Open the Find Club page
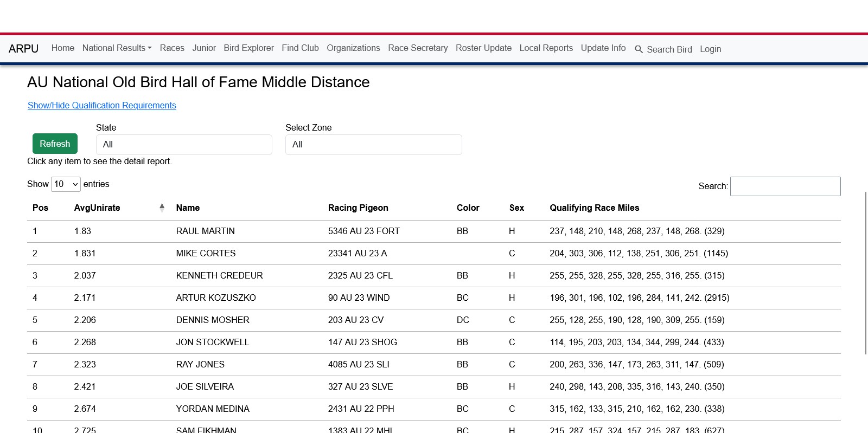The height and width of the screenshot is (433, 868). click(300, 48)
